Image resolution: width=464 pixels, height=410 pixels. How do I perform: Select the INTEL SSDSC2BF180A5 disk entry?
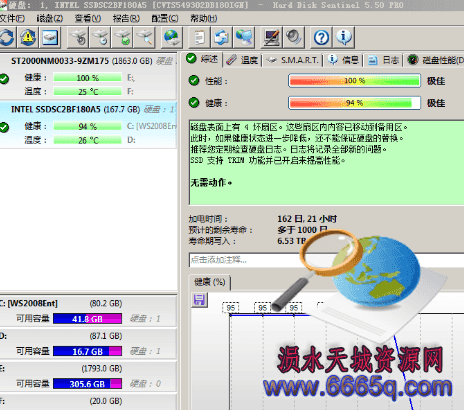[x=88, y=125]
